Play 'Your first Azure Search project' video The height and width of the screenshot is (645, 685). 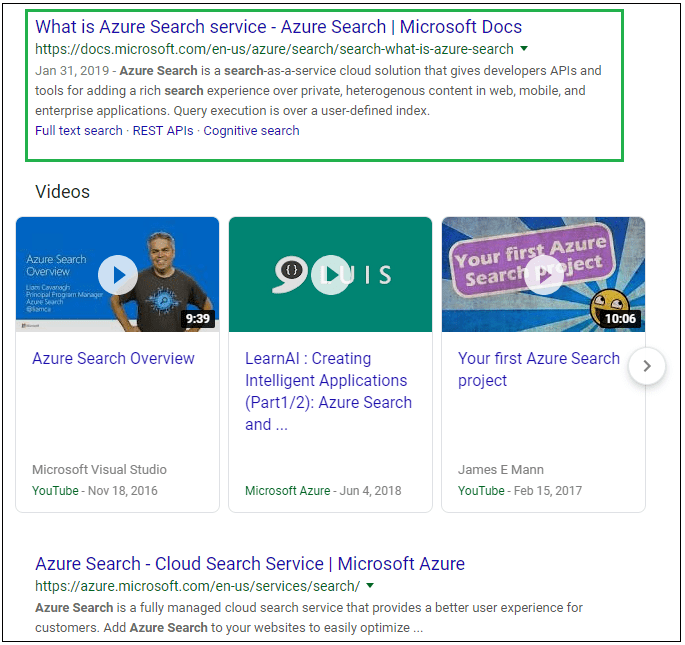tap(544, 275)
